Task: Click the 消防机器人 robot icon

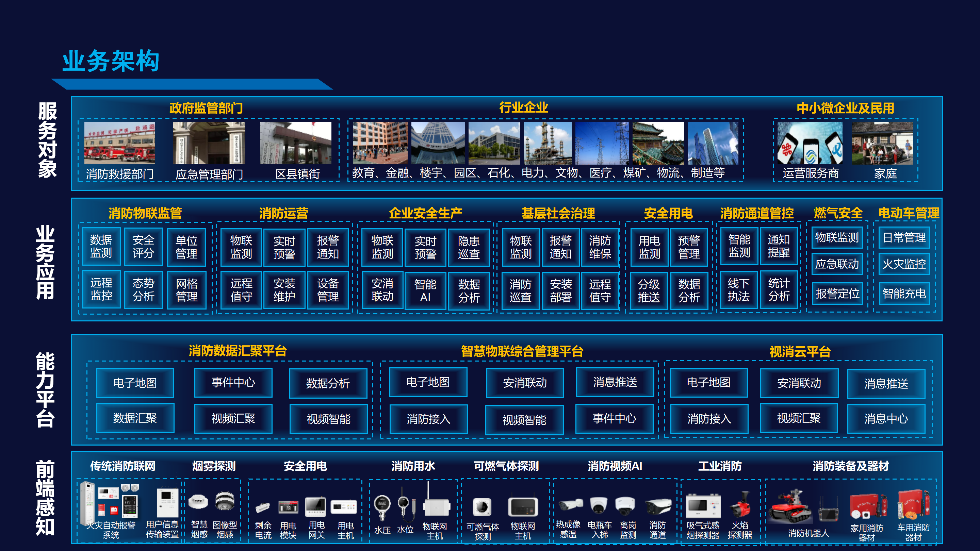Action: [791, 506]
